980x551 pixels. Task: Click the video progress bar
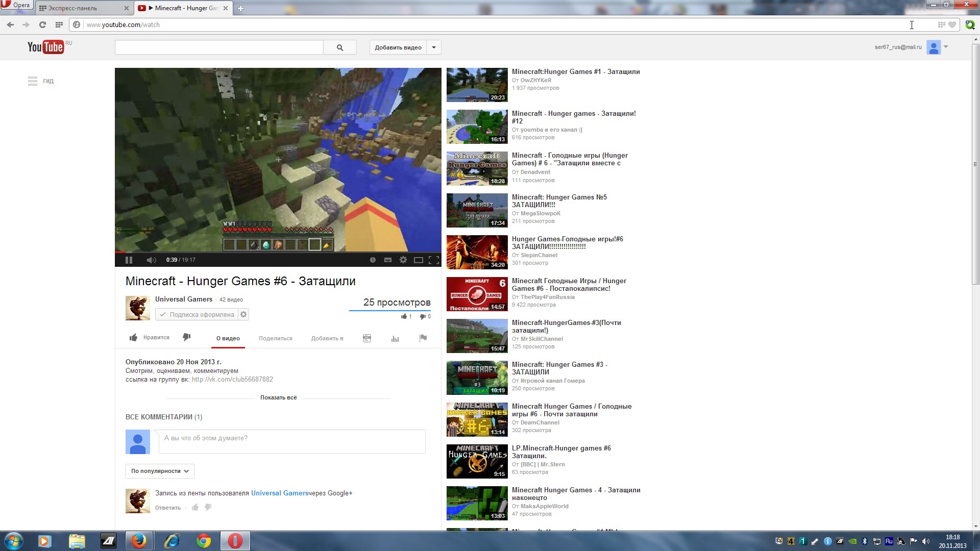click(278, 252)
